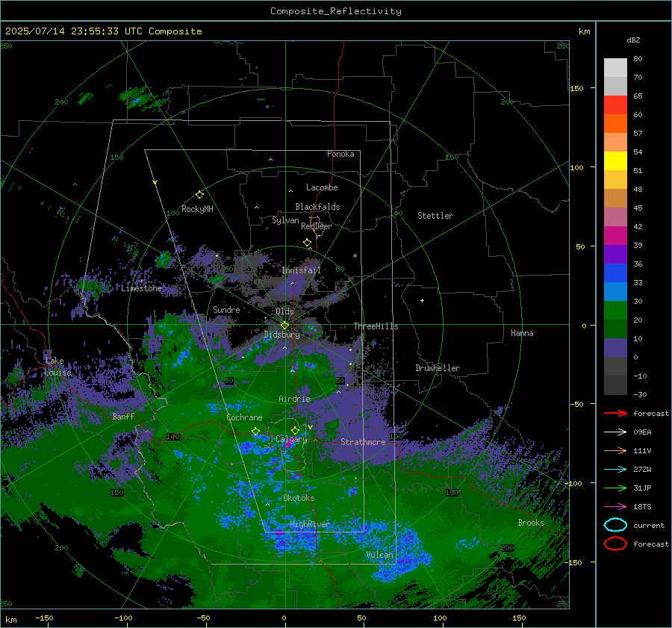Click the Didsbury town label
Viewport: 672px width, 628px height.
282,335
